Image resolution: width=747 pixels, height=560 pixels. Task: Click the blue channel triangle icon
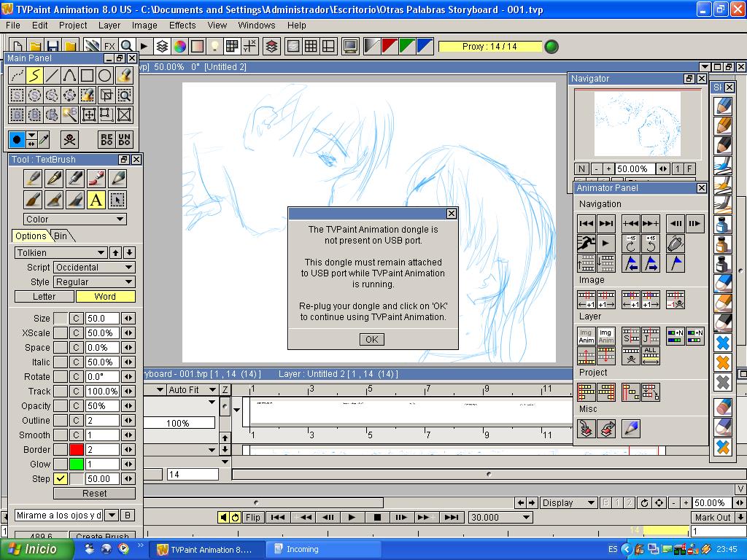(425, 46)
